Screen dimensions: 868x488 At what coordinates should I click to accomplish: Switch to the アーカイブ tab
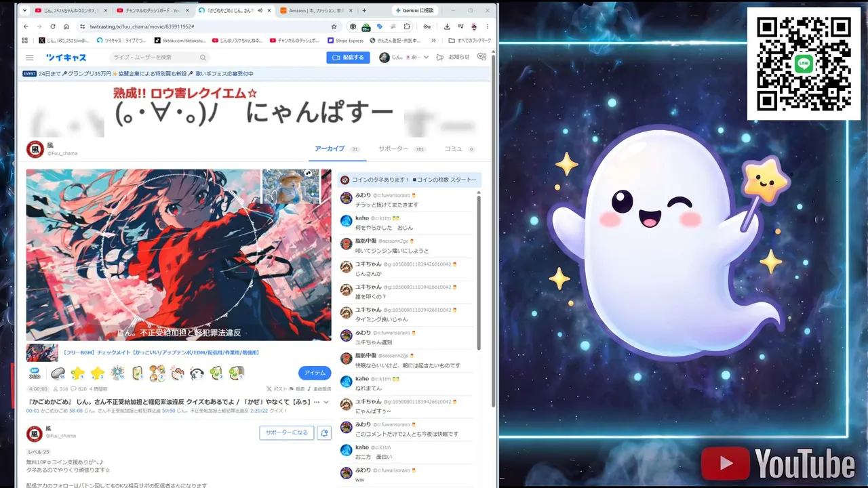click(x=337, y=149)
